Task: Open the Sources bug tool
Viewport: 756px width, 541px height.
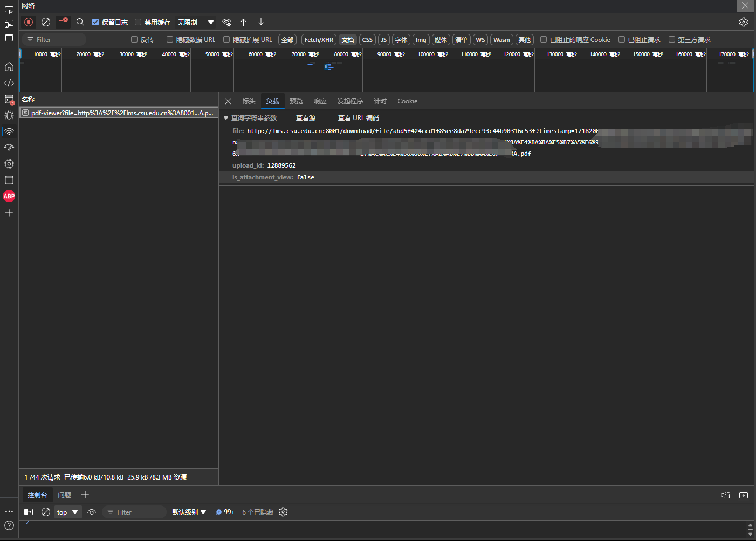Action: [9, 115]
